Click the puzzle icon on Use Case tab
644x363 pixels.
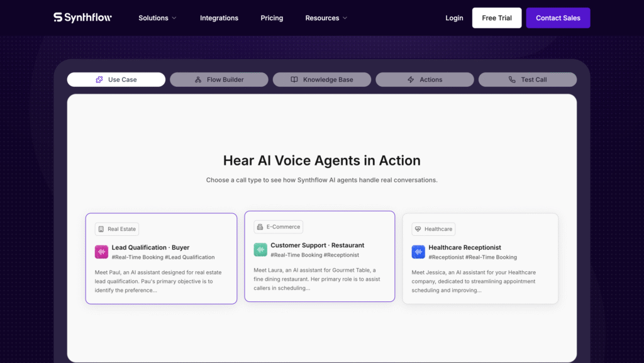(x=99, y=80)
